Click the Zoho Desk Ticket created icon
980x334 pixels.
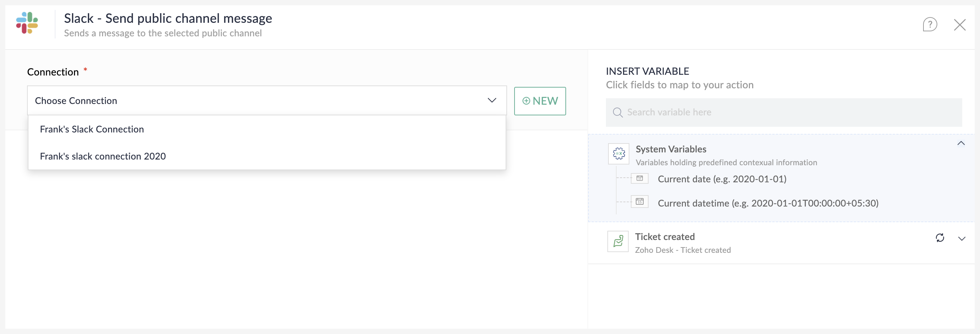click(x=618, y=241)
